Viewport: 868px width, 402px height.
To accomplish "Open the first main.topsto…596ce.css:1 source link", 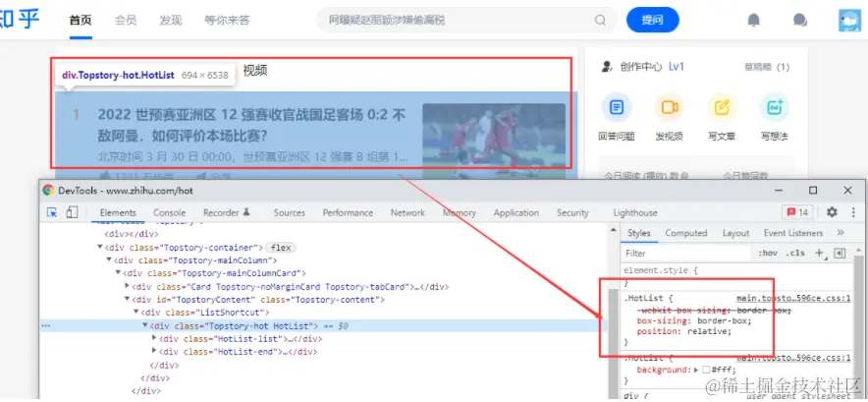I will pos(793,299).
